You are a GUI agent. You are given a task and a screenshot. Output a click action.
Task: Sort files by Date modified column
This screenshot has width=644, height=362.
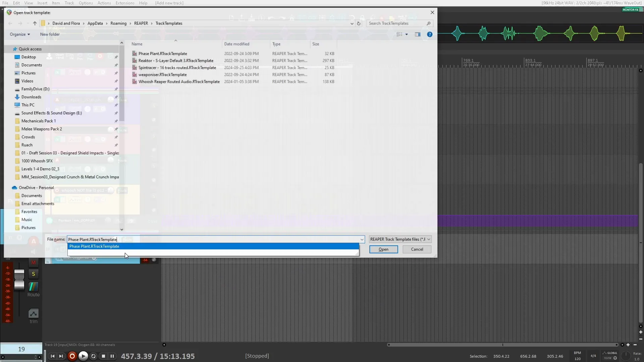(x=246, y=44)
